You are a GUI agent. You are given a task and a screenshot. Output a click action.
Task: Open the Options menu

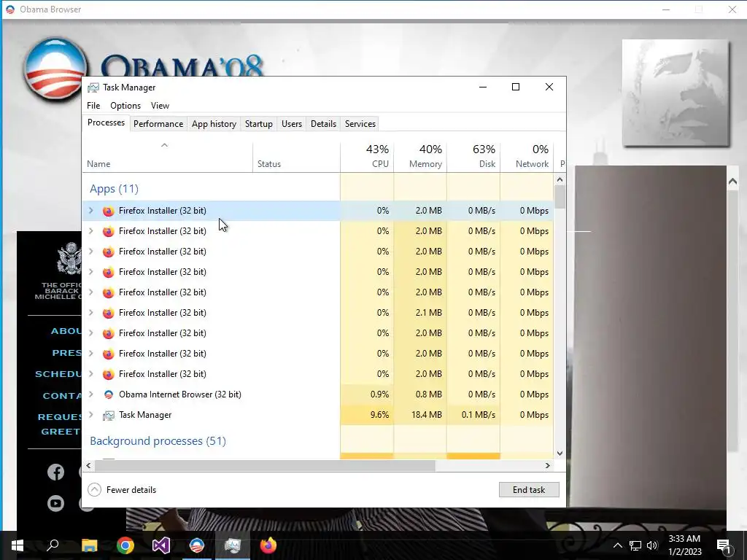tap(125, 106)
